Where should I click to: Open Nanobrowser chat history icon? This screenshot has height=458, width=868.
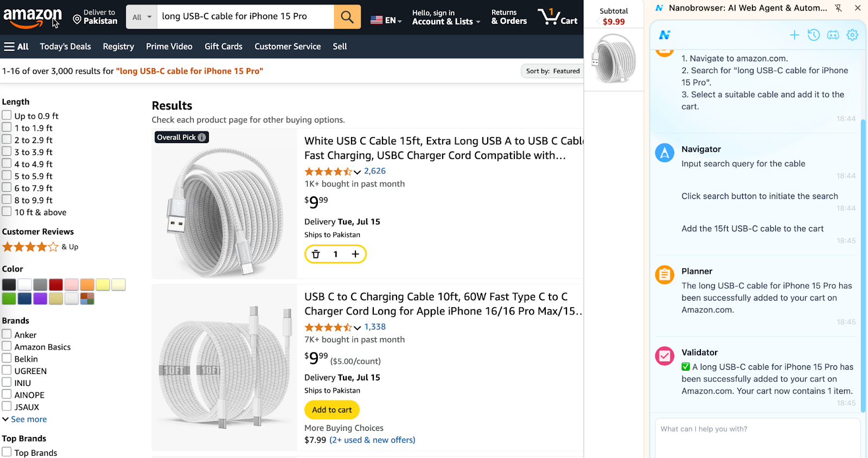click(813, 35)
